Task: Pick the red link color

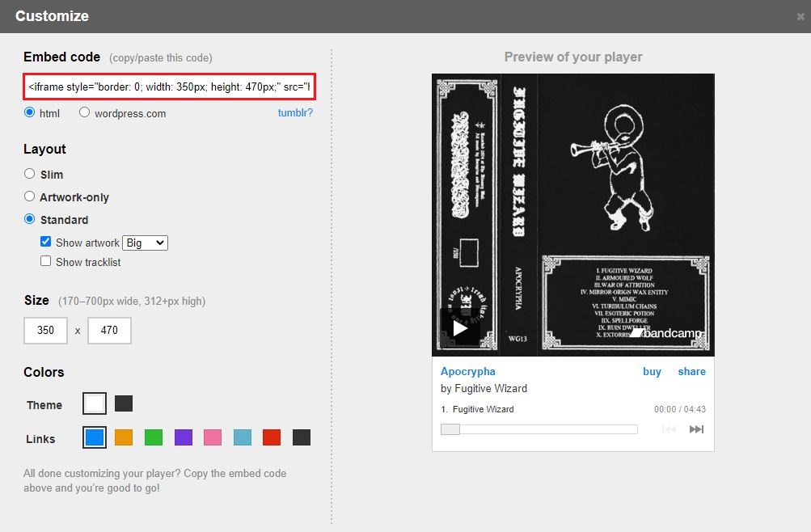Action: tap(272, 437)
